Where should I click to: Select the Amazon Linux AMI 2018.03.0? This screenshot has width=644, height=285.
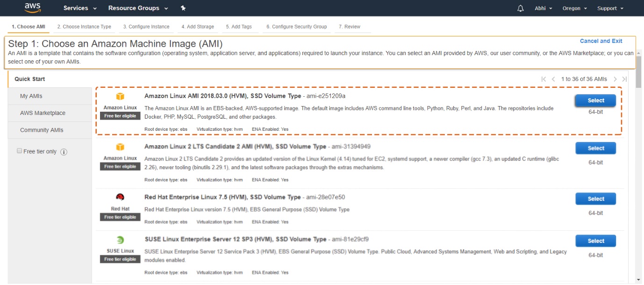[x=595, y=100]
